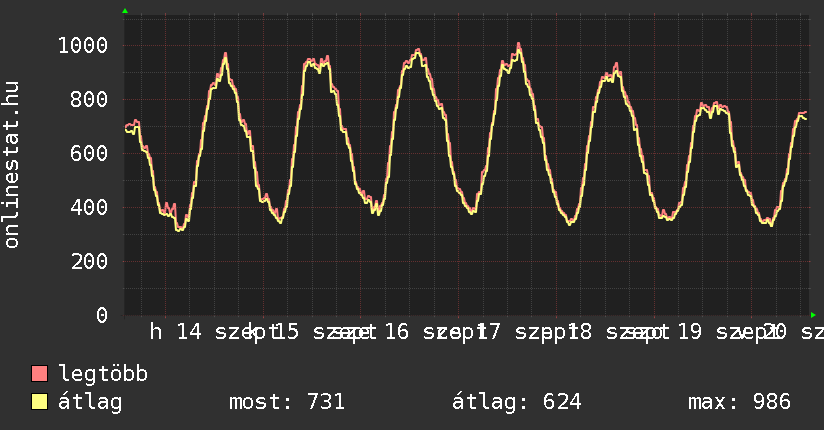Screen dimensions: 824x430
Task: Click the 200 y-axis label
Action: tap(89, 261)
